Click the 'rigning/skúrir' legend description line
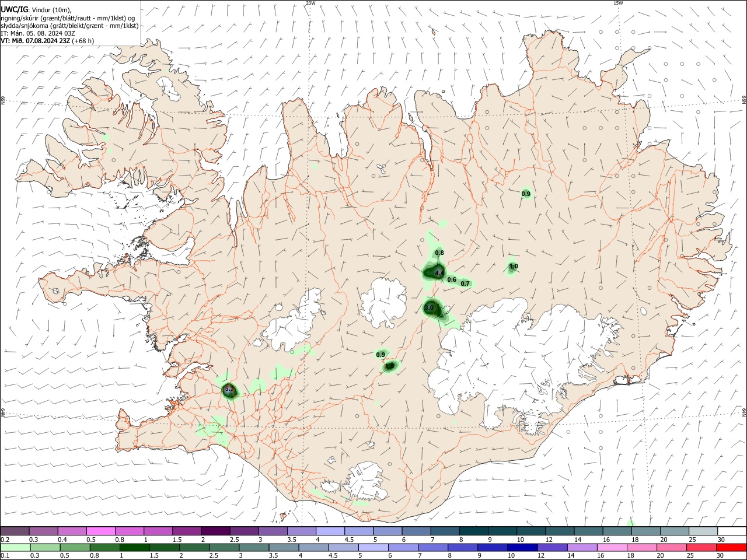The image size is (747, 560). click(68, 17)
